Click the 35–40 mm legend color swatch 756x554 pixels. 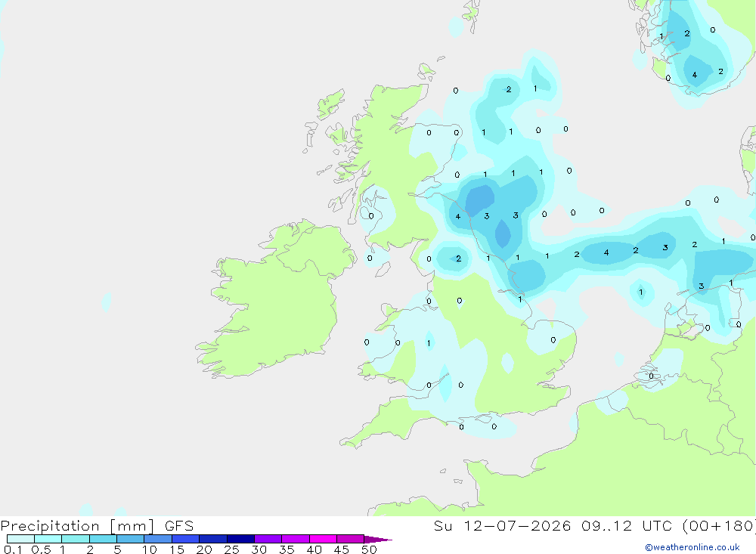(296, 539)
